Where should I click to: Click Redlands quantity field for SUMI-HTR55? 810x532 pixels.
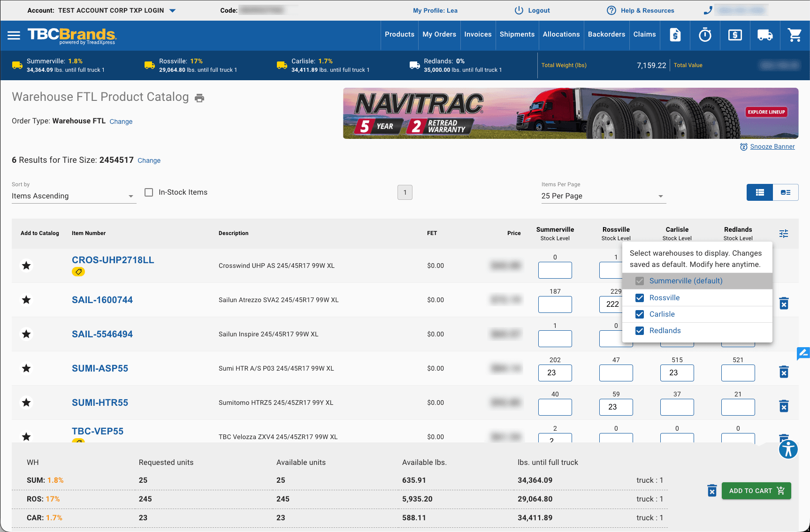click(738, 407)
